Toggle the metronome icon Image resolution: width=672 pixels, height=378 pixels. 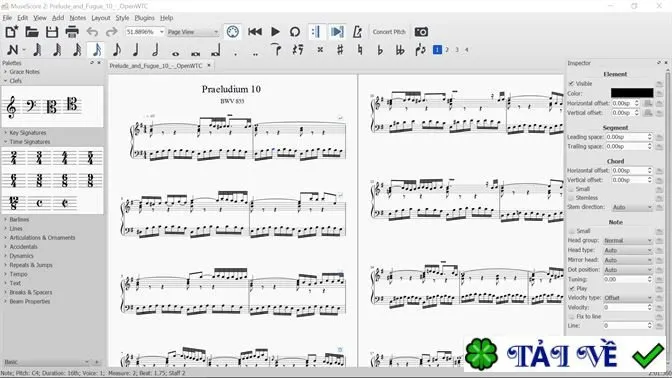pyautogui.click(x=357, y=32)
